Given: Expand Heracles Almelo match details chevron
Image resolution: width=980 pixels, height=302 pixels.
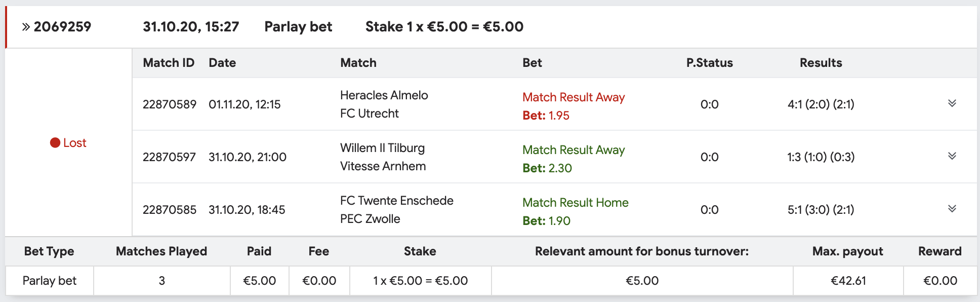Looking at the screenshot, I should (x=952, y=103).
